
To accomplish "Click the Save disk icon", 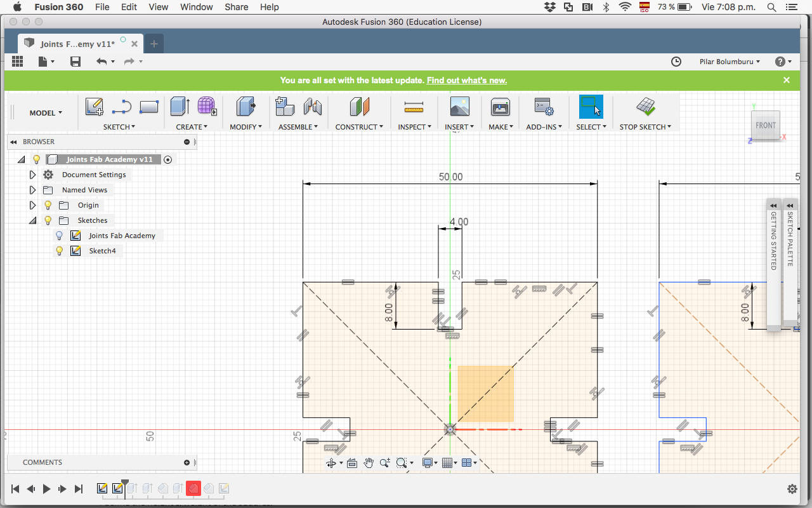I will click(x=75, y=61).
